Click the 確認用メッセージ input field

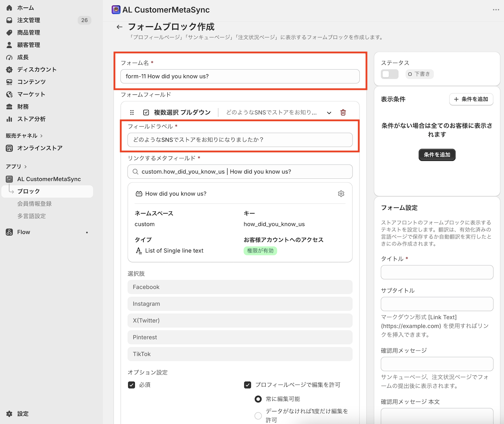point(437,364)
